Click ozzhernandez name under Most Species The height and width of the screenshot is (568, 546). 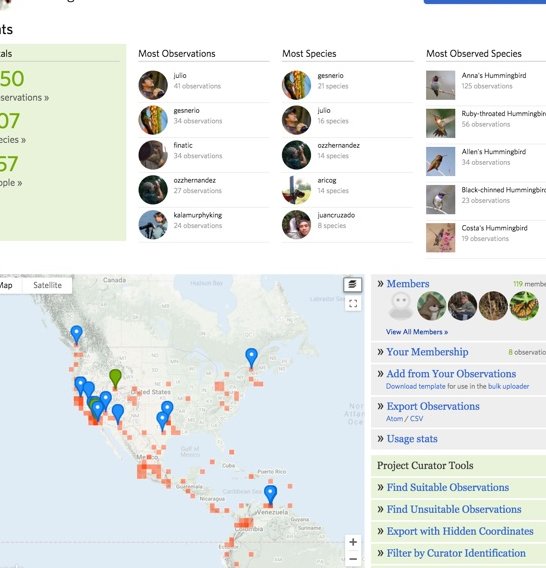(338, 145)
